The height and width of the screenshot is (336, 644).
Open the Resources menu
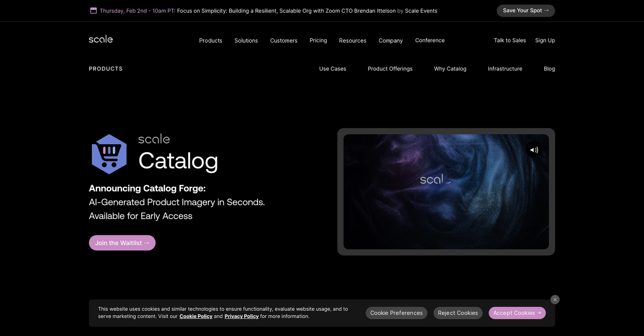[x=352, y=40]
